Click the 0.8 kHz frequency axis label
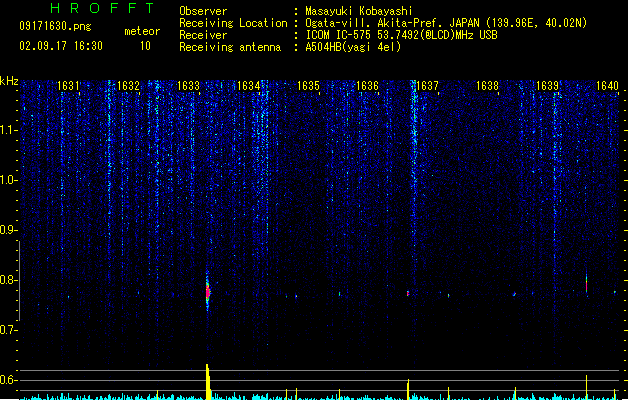 [x=9, y=280]
